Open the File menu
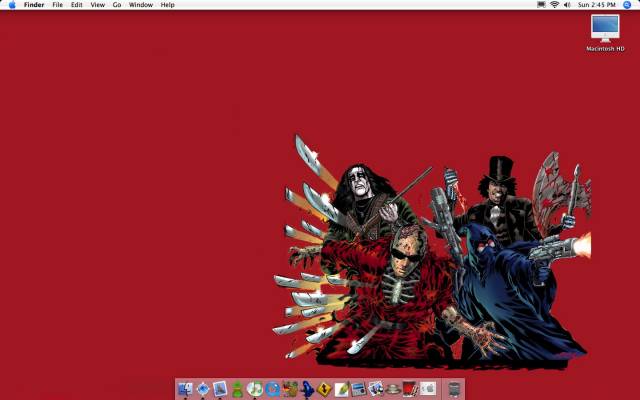The height and width of the screenshot is (400, 640). tap(58, 5)
